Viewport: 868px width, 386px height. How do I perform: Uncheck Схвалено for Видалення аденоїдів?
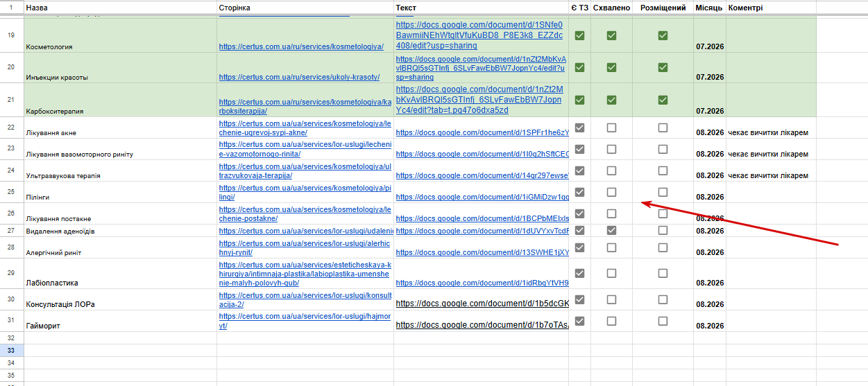[611, 230]
